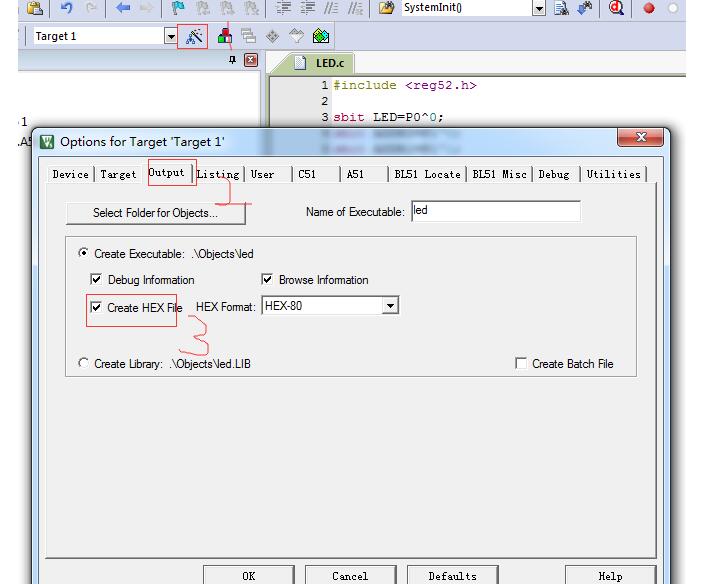Expand the SystemInit() search dropdown arrow
The height and width of the screenshot is (584, 711).
(x=539, y=8)
